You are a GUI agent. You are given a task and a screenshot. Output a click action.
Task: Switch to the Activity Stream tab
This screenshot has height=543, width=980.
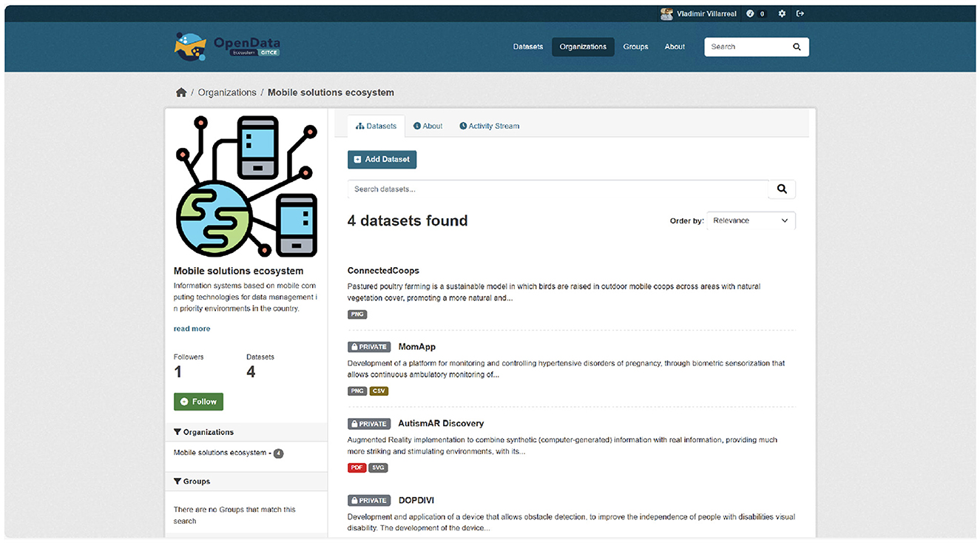click(x=489, y=127)
